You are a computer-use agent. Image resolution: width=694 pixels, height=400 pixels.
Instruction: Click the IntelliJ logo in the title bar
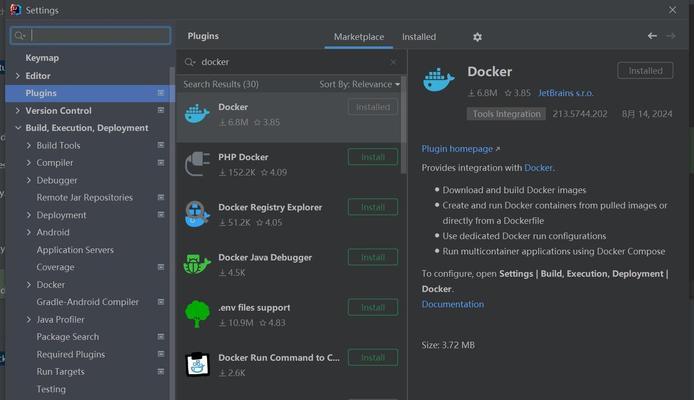pyautogui.click(x=15, y=9)
